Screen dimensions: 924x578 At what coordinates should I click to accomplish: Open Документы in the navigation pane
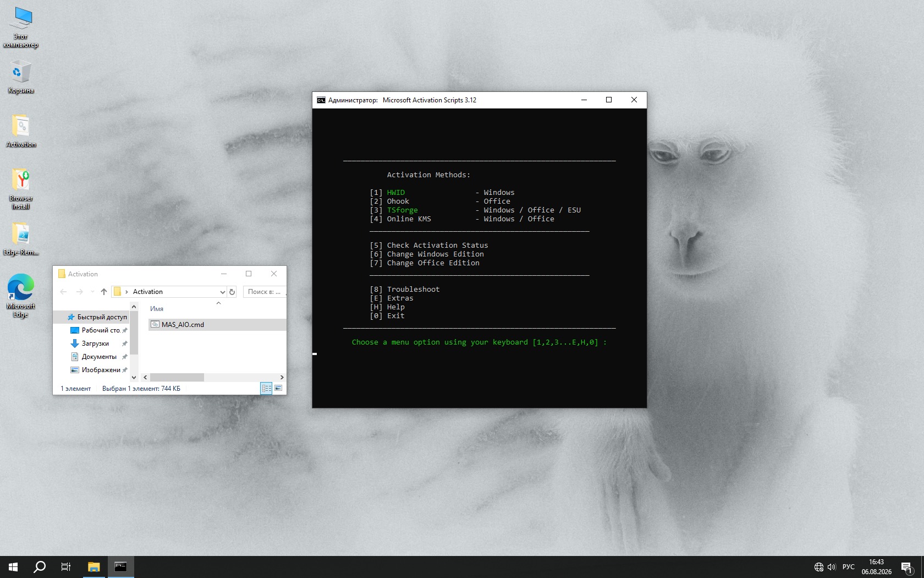99,357
